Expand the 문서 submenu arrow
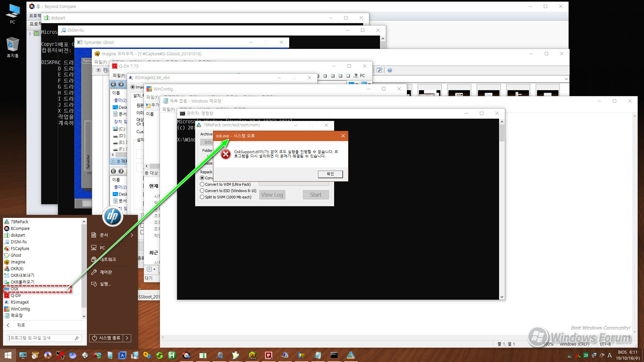Image resolution: width=644 pixels, height=362 pixels. pos(132,235)
